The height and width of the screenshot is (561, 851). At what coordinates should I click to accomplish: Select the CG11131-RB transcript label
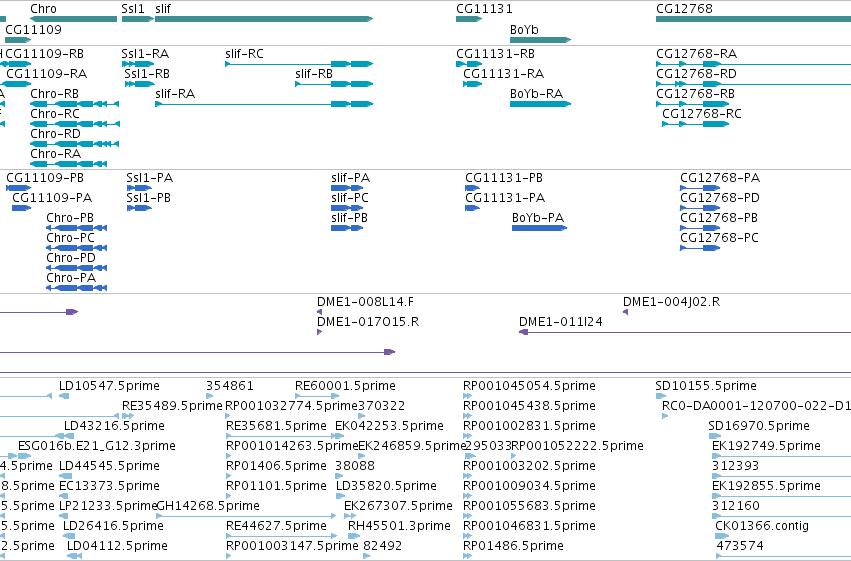(x=496, y=54)
